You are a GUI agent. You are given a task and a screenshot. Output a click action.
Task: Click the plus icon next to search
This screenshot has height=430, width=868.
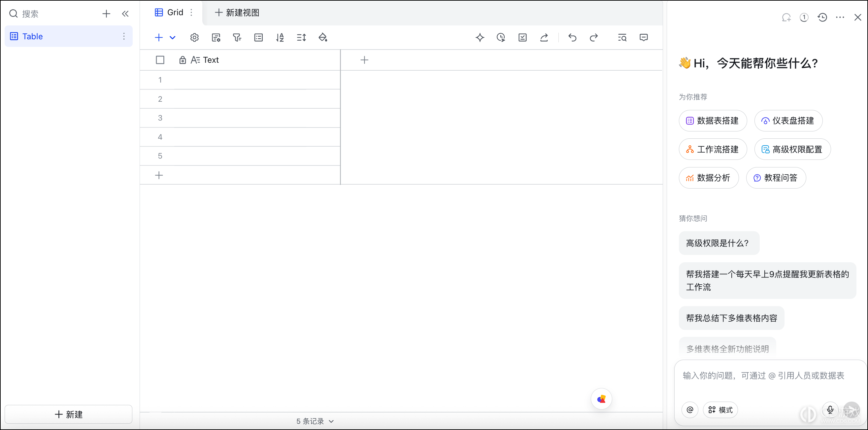tap(106, 14)
